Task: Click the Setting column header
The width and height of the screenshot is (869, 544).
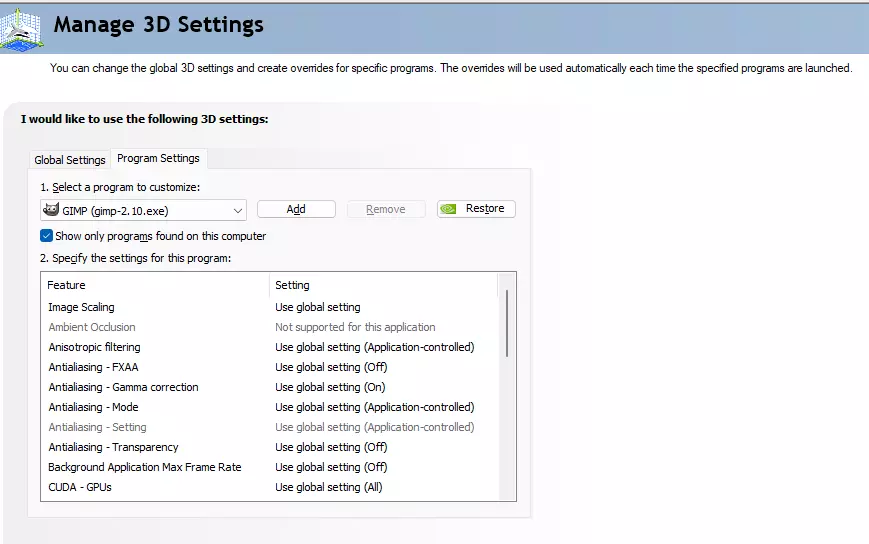Action: (292, 285)
